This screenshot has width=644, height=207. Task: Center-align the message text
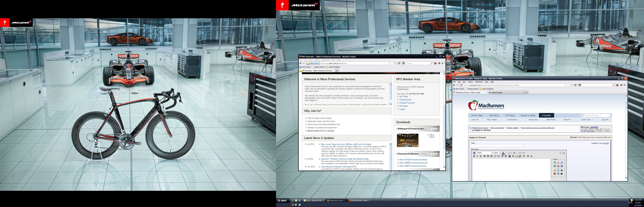pyautogui.click(x=488, y=156)
